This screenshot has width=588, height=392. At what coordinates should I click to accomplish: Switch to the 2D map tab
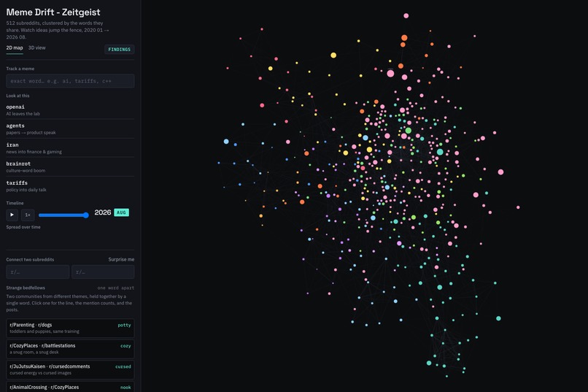tap(15, 47)
